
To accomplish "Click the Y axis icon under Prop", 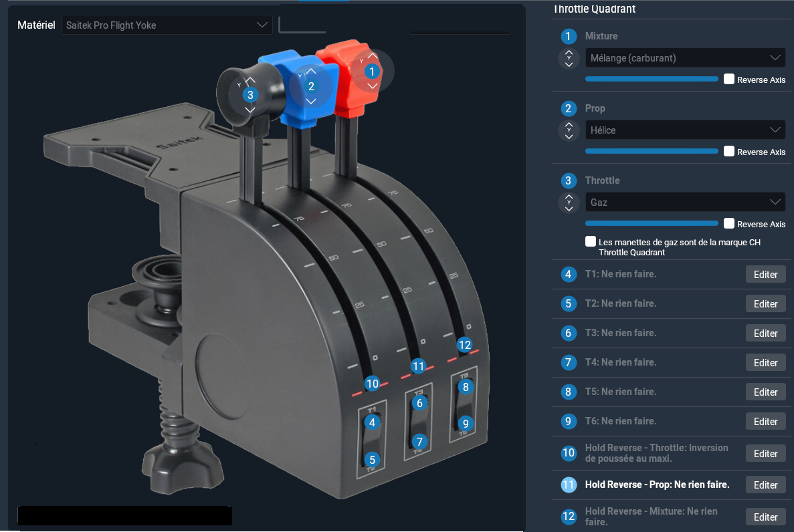I will (x=569, y=130).
